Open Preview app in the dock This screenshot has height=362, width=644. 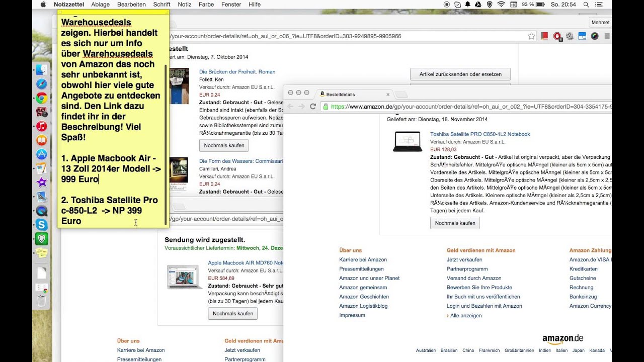click(x=42, y=197)
